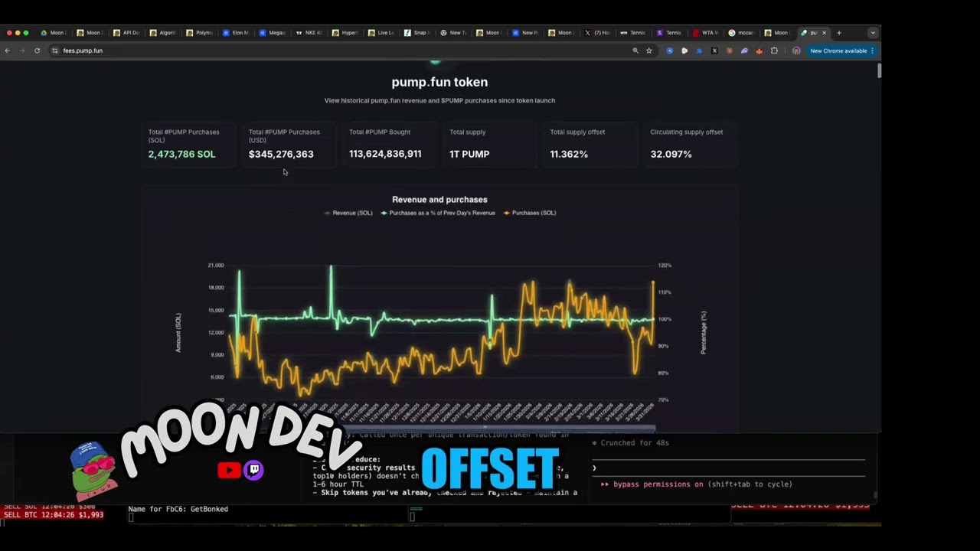The image size is (980, 551).
Task: Open the blue circular extension icon
Action: (670, 51)
